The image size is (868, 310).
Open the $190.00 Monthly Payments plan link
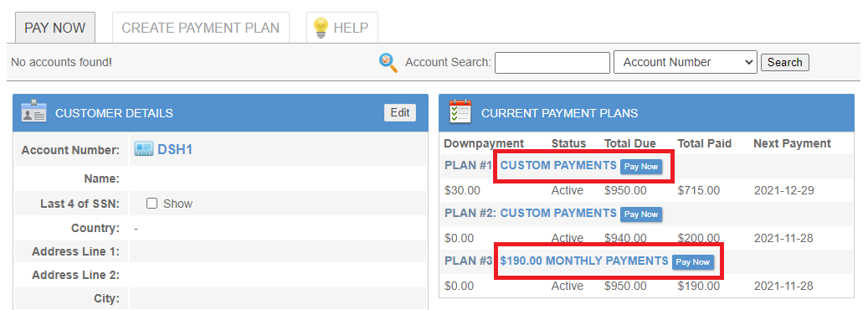[584, 261]
